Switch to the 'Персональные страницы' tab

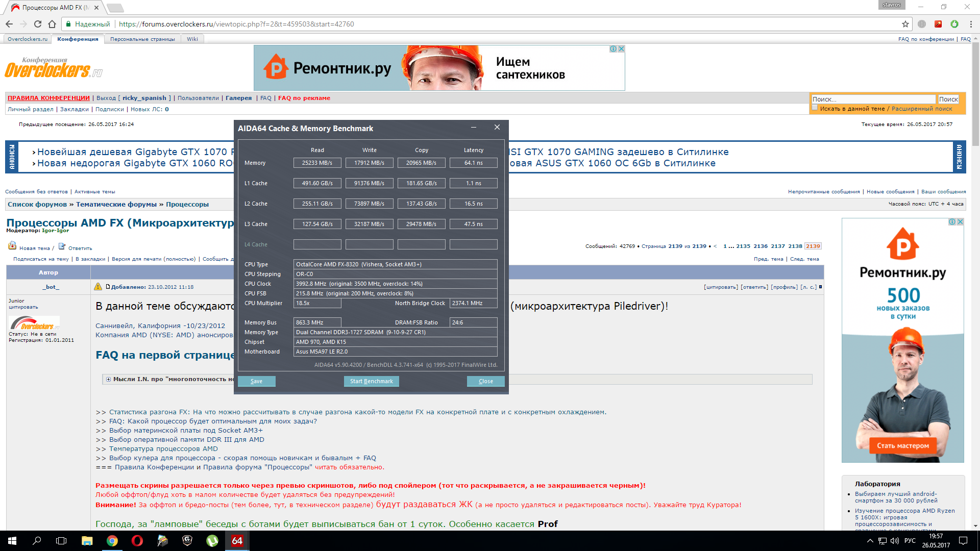click(142, 39)
